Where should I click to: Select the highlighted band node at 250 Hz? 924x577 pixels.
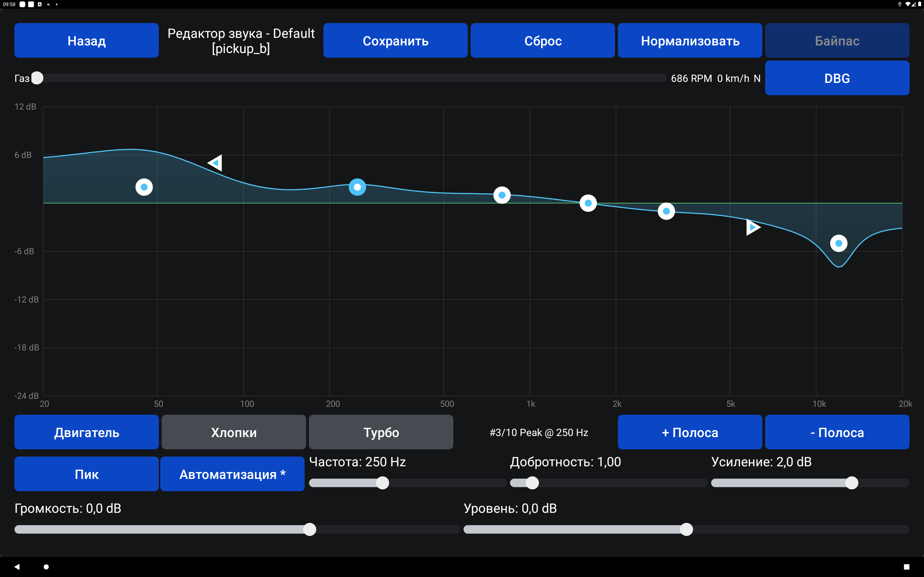click(x=357, y=187)
